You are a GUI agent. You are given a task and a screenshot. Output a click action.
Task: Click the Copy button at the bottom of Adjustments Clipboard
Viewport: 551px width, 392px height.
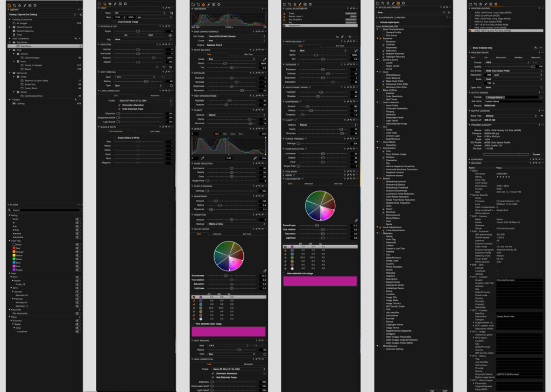432,390
